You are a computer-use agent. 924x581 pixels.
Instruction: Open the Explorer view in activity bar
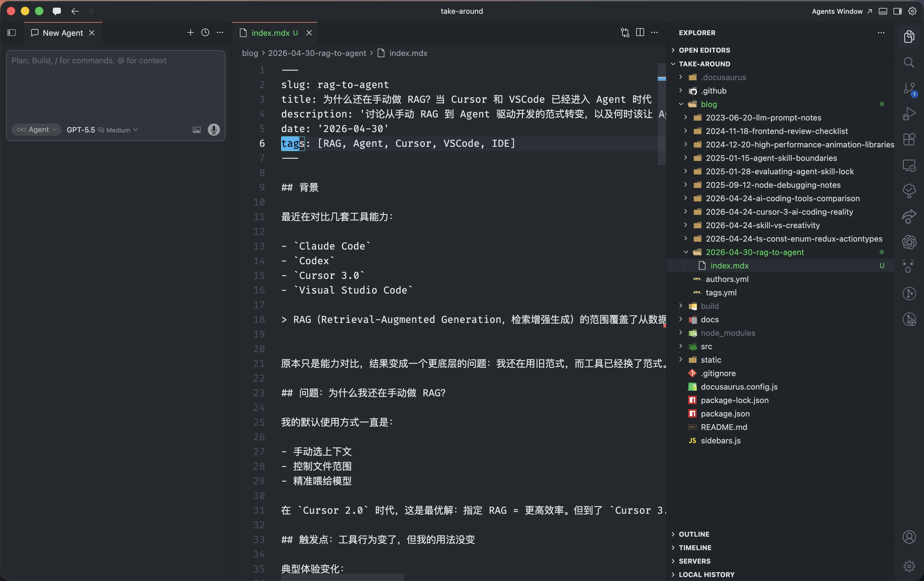point(909,36)
